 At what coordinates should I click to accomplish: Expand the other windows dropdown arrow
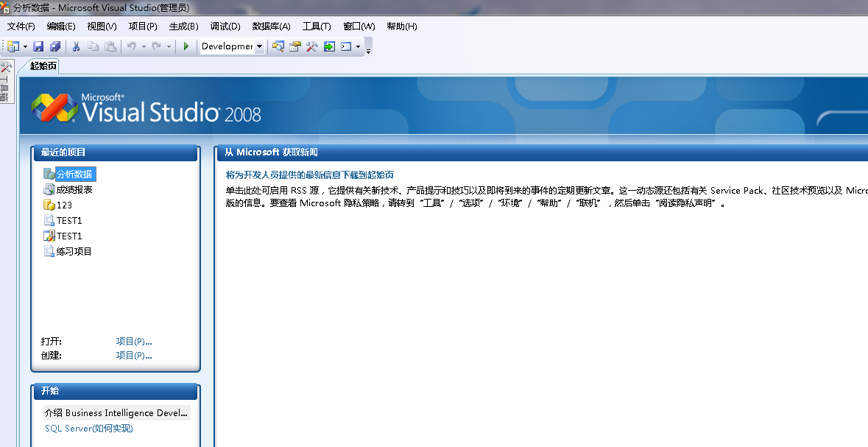(358, 46)
